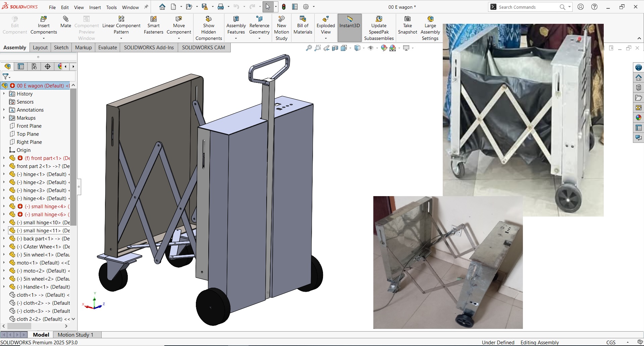Open the FeatureManager design tree tab

coord(8,66)
